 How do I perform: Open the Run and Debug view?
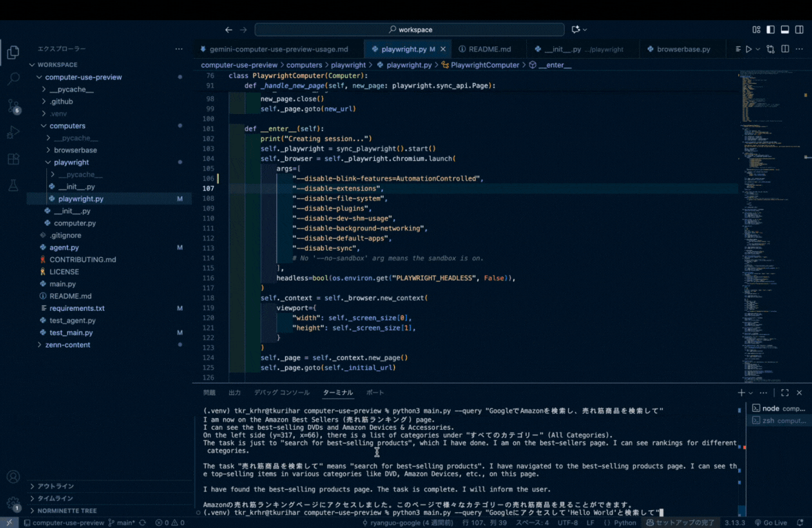click(13, 133)
